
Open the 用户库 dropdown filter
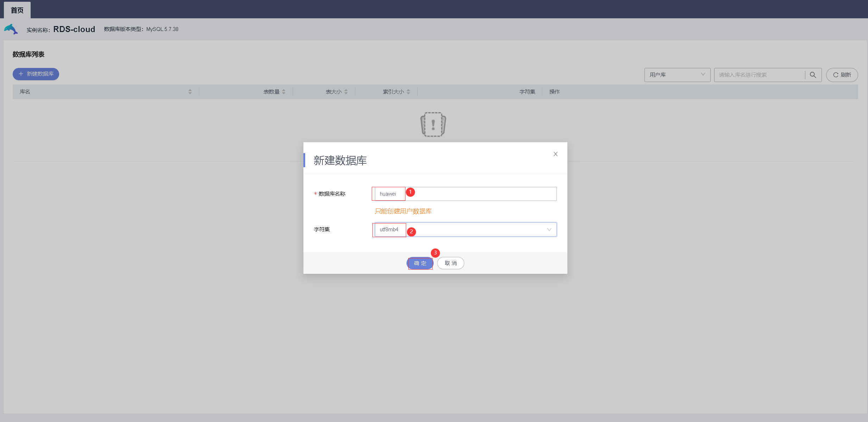[x=677, y=75]
